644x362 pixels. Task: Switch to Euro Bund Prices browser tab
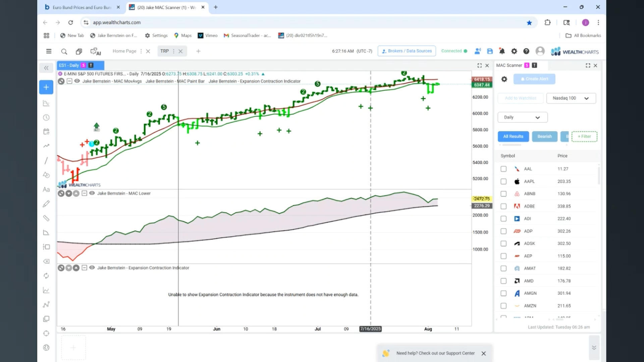tap(82, 7)
